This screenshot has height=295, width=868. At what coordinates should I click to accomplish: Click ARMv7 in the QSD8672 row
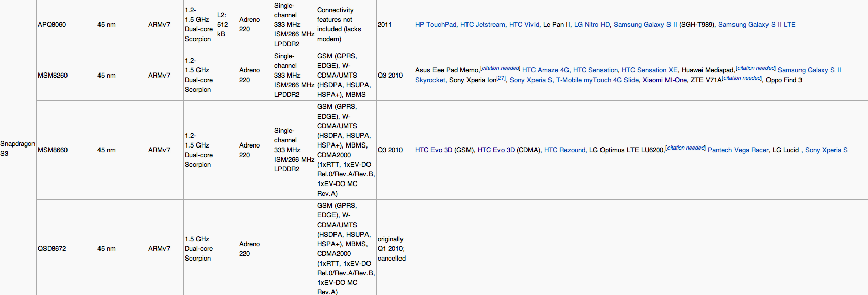159,249
